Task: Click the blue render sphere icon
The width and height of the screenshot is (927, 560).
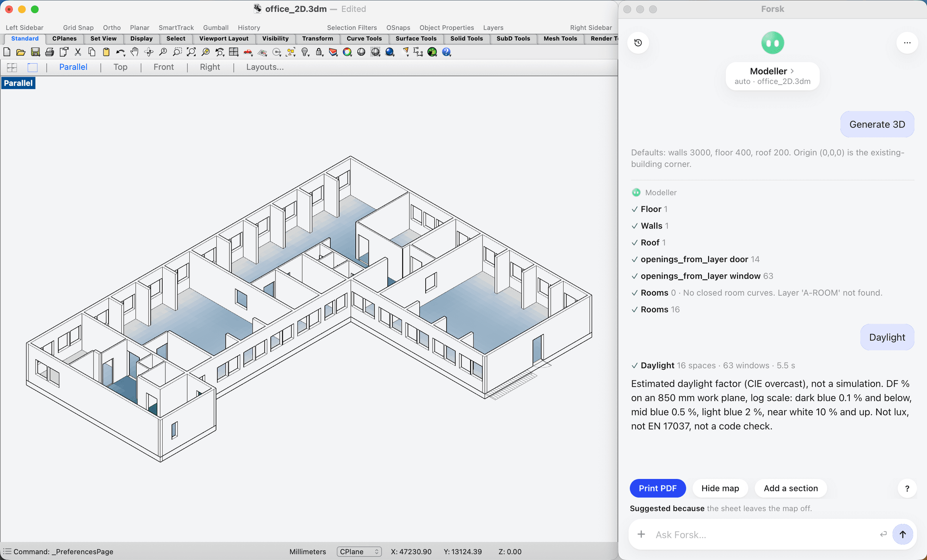Action: [x=390, y=52]
